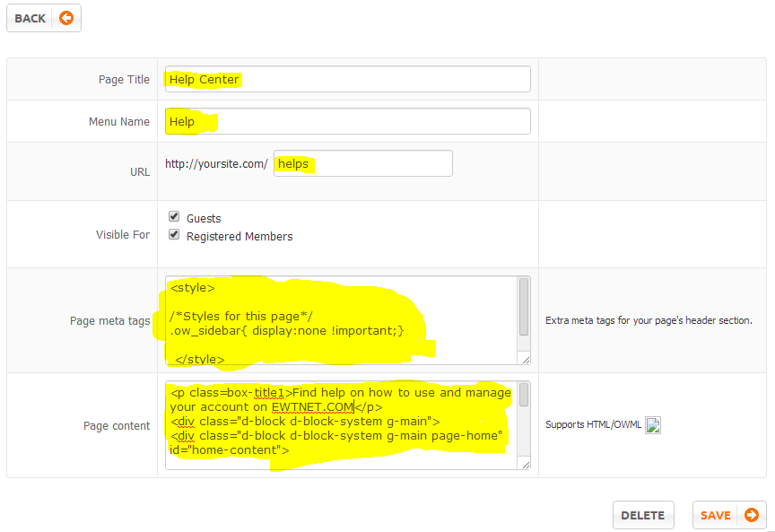This screenshot has width=775, height=532.
Task: Click the orange arrow icon on Save
Action: point(751,515)
